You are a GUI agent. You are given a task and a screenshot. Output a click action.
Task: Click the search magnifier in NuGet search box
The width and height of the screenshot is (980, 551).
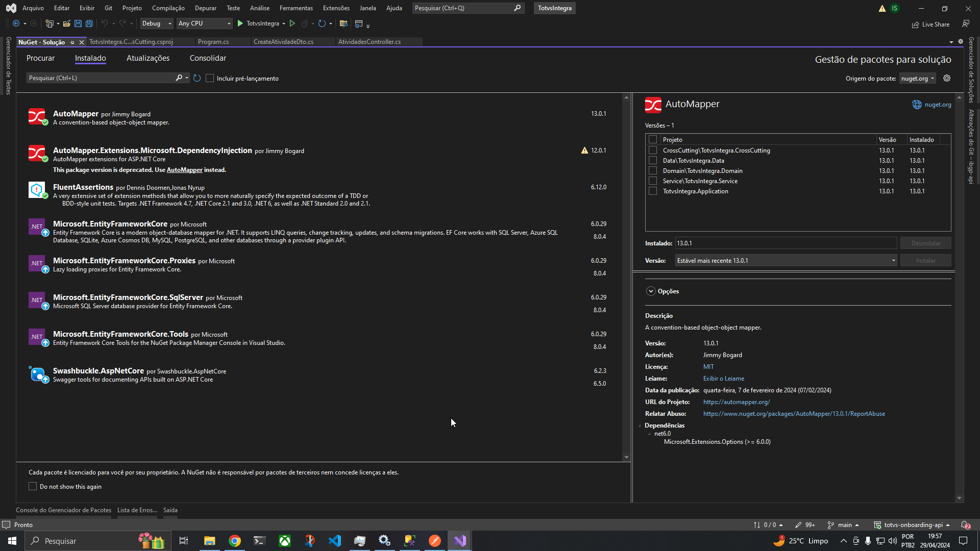[179, 78]
